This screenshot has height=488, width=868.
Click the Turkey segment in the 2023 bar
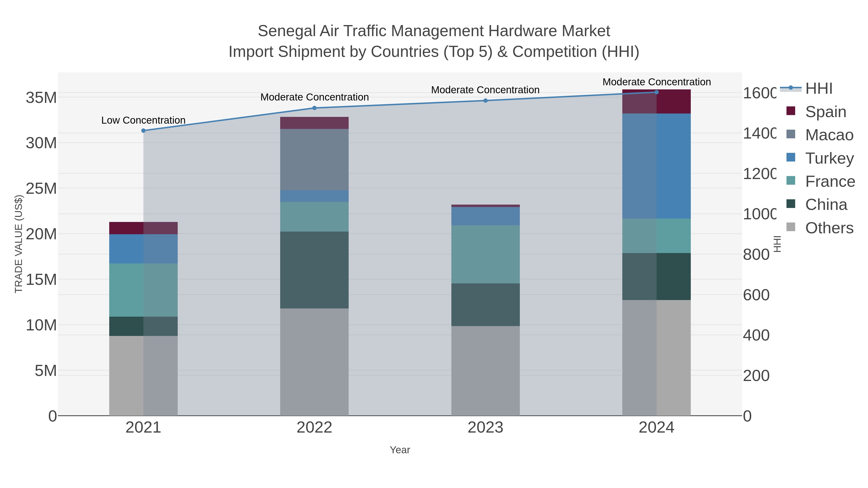pyautogui.click(x=486, y=216)
